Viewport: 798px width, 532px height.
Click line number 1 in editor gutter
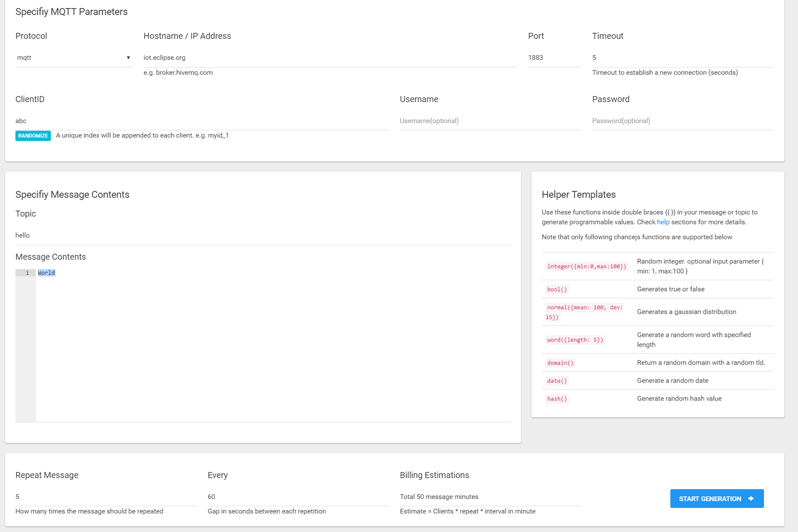pyautogui.click(x=27, y=273)
